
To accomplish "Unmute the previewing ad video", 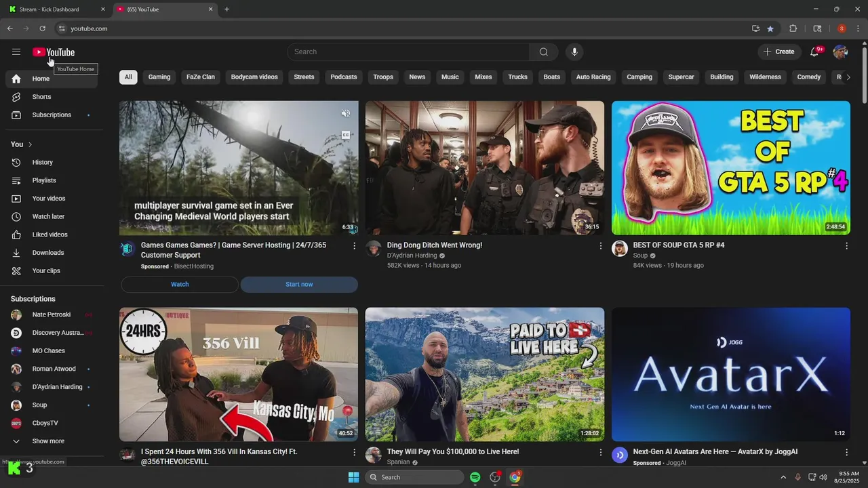I will pyautogui.click(x=346, y=113).
